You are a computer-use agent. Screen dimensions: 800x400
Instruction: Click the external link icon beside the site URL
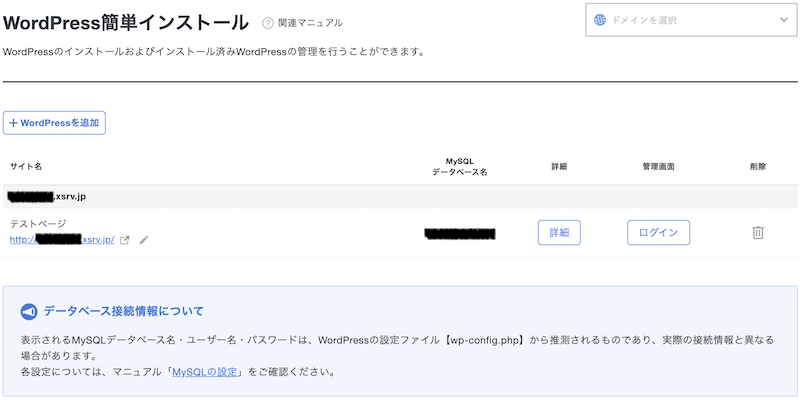[x=124, y=240]
